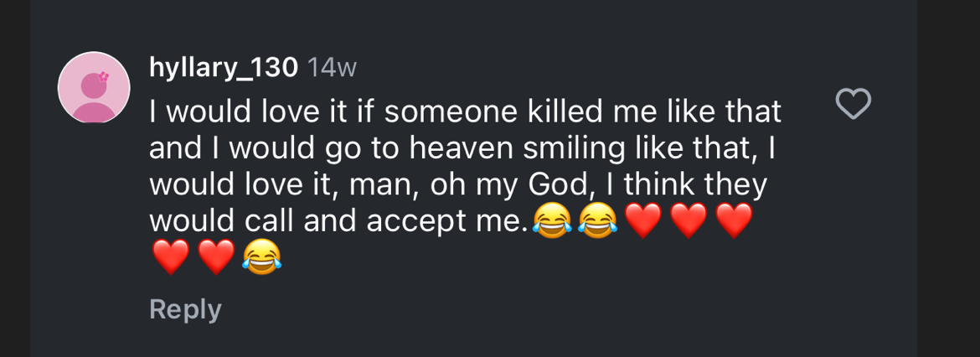
Task: Click the hyllary_130 username
Action: [223, 68]
